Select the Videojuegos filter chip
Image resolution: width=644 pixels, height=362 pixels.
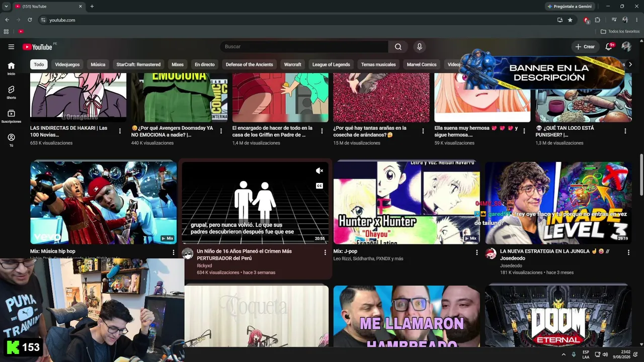click(67, 64)
